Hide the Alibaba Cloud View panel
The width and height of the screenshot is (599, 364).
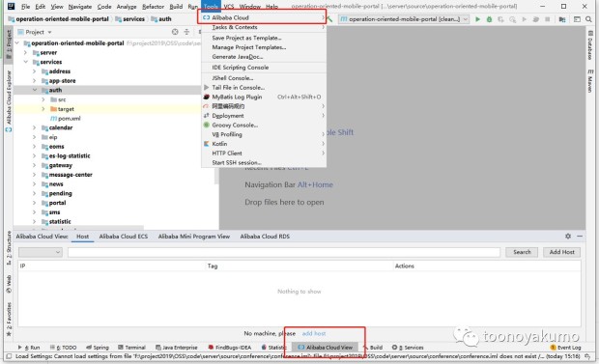[x=580, y=237]
